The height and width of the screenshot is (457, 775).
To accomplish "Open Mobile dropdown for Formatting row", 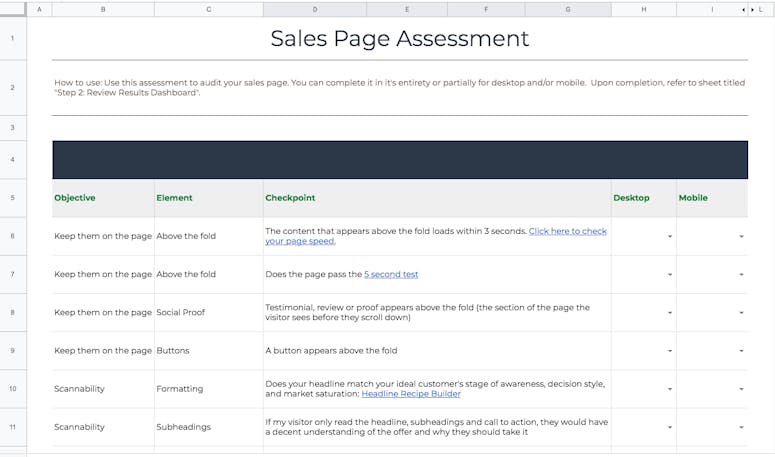I will [741, 389].
